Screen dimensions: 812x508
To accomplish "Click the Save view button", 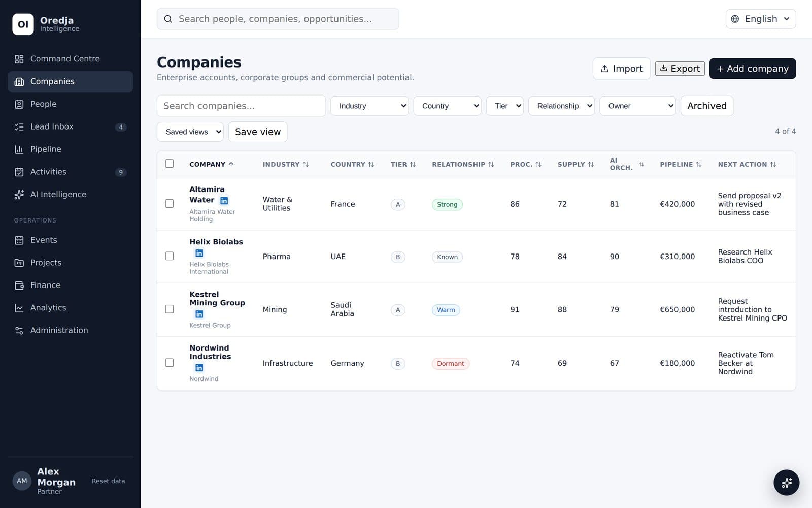I will [x=258, y=132].
